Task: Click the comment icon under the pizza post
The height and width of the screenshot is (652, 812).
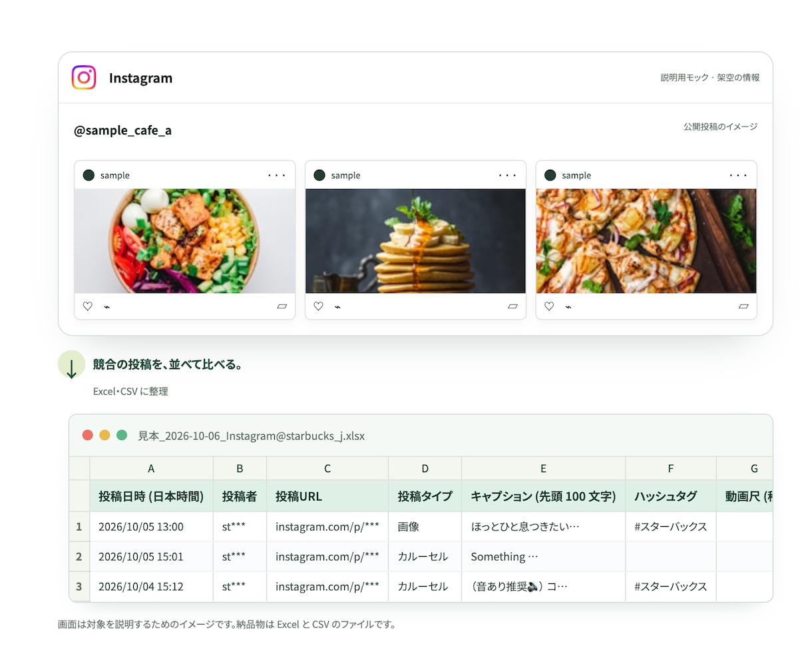Action: 568,307
